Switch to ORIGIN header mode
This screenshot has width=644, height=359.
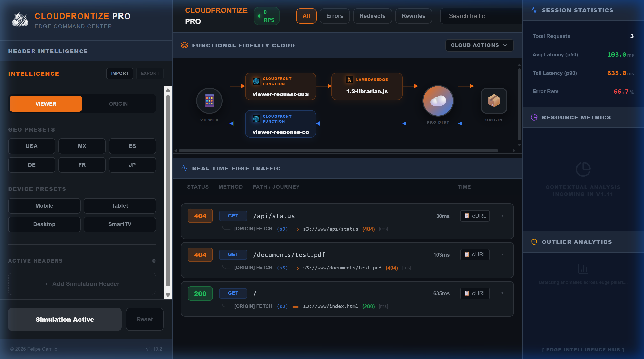click(118, 104)
